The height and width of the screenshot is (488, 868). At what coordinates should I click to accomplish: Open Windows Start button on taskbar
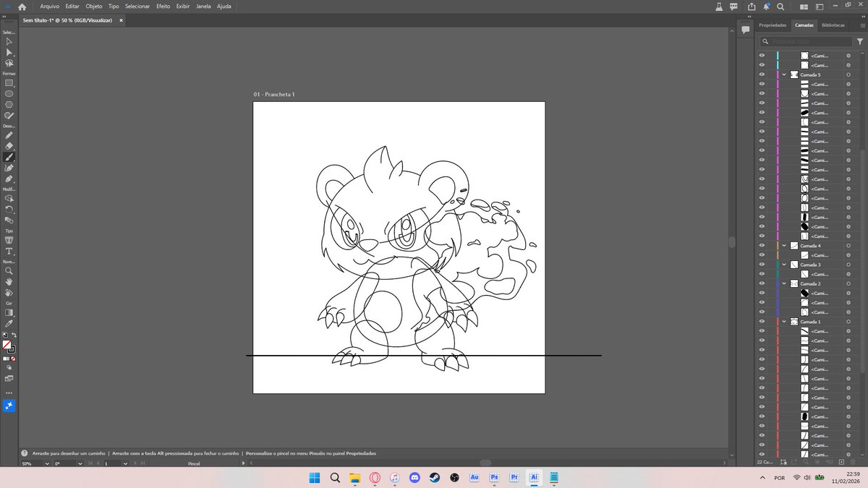point(315,478)
